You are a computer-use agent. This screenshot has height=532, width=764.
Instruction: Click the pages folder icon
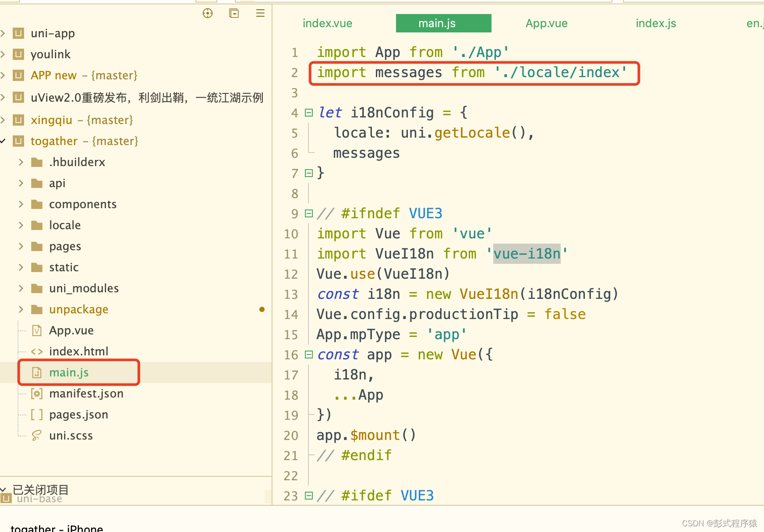coord(37,246)
